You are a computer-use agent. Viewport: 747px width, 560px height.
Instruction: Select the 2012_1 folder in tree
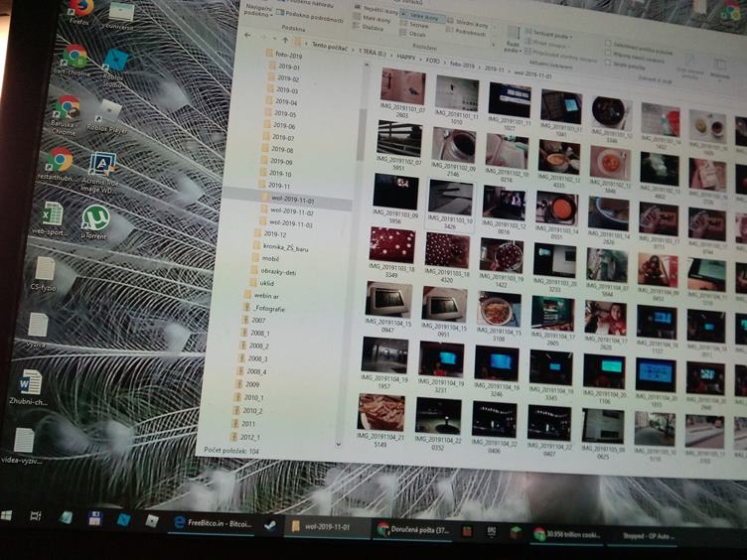tap(245, 437)
